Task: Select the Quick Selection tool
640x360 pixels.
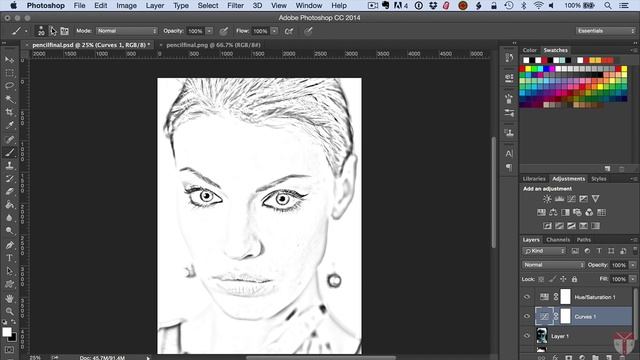Action: pos(9,99)
